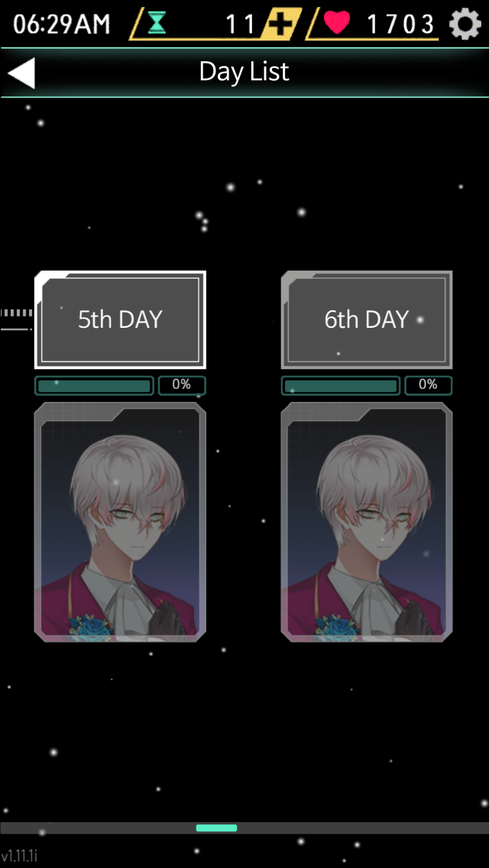Tap the 06:29AM clock display
This screenshot has width=489, height=868.
[x=61, y=24]
